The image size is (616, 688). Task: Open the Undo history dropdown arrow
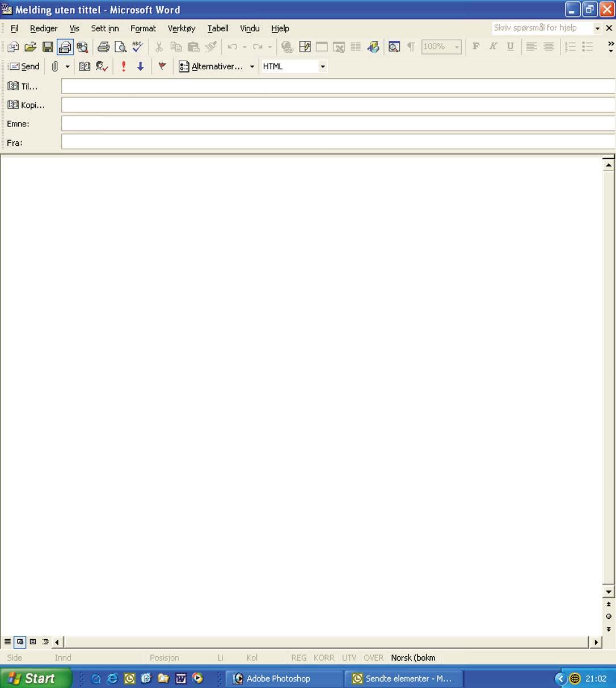244,47
